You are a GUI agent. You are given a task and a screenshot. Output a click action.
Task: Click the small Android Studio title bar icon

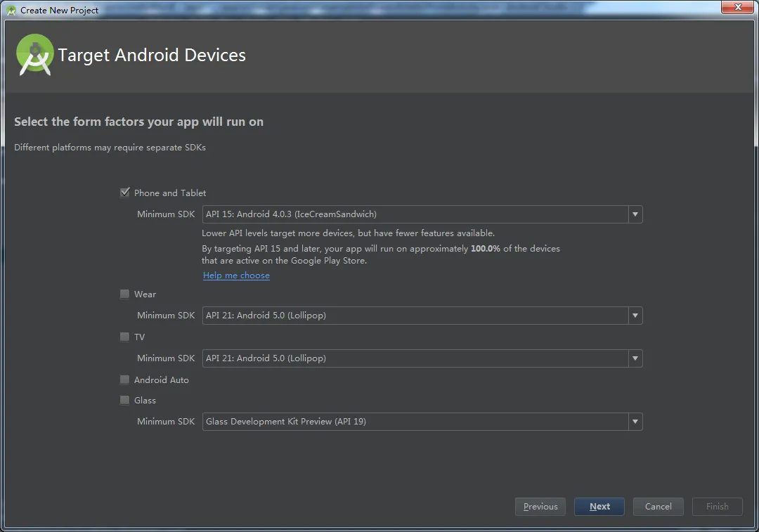click(11, 10)
